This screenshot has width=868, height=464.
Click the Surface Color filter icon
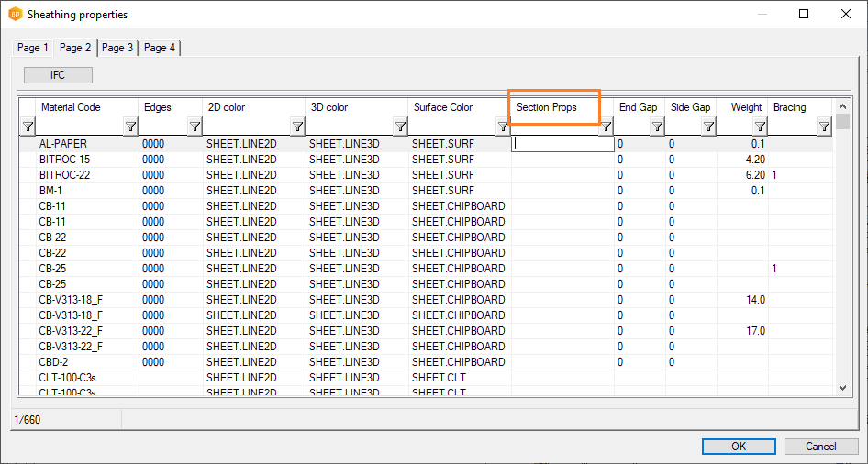point(503,127)
